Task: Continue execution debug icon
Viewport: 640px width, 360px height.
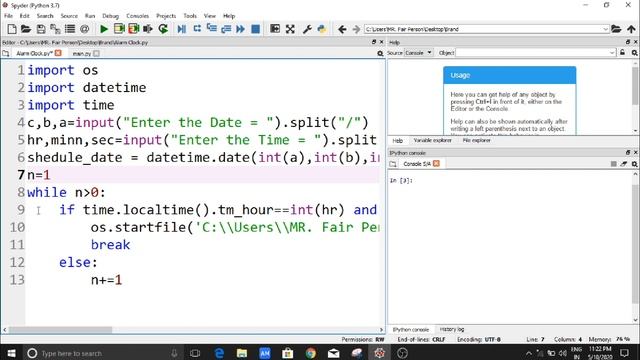Action: 240,29
